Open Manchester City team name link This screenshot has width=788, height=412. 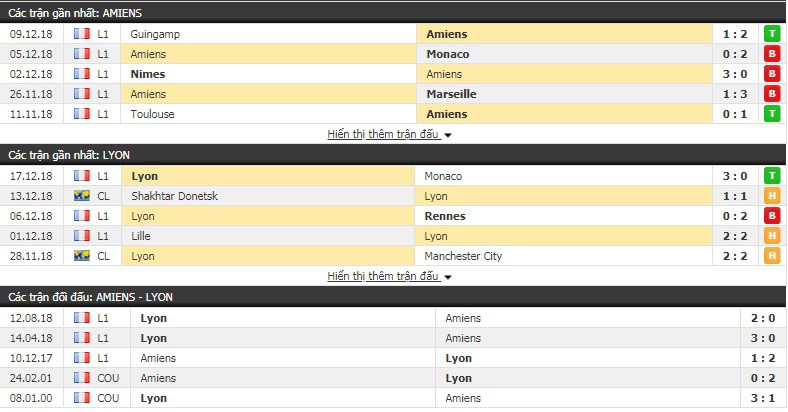click(463, 256)
